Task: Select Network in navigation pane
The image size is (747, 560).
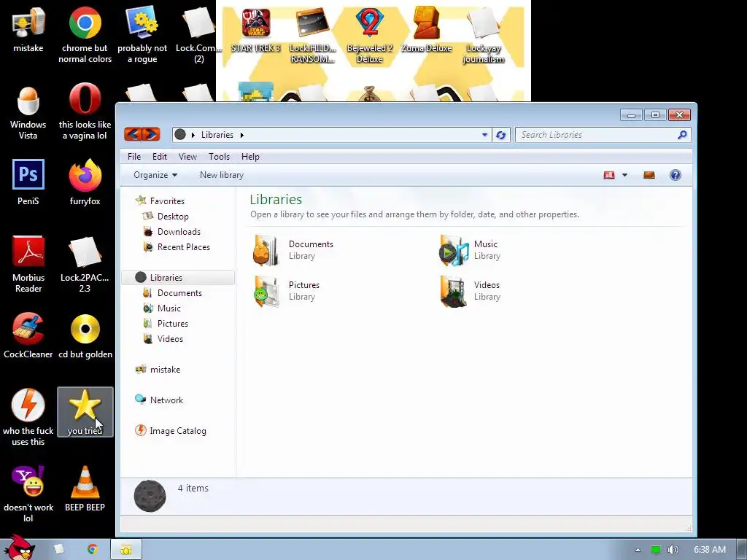Action: [159, 400]
